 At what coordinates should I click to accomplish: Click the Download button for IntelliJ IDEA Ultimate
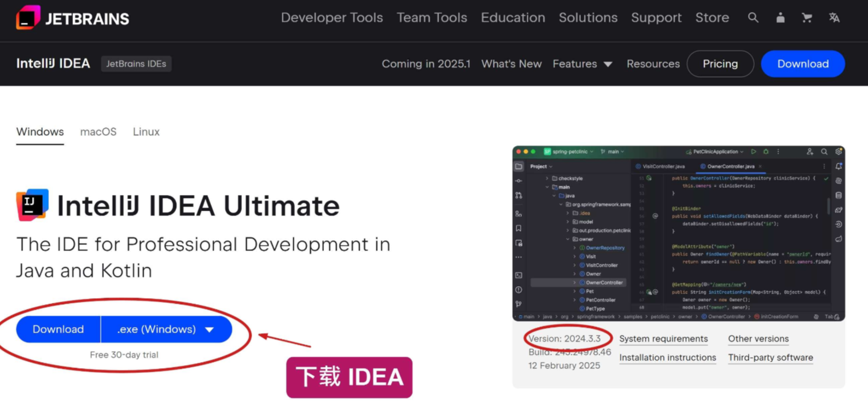pyautogui.click(x=59, y=329)
